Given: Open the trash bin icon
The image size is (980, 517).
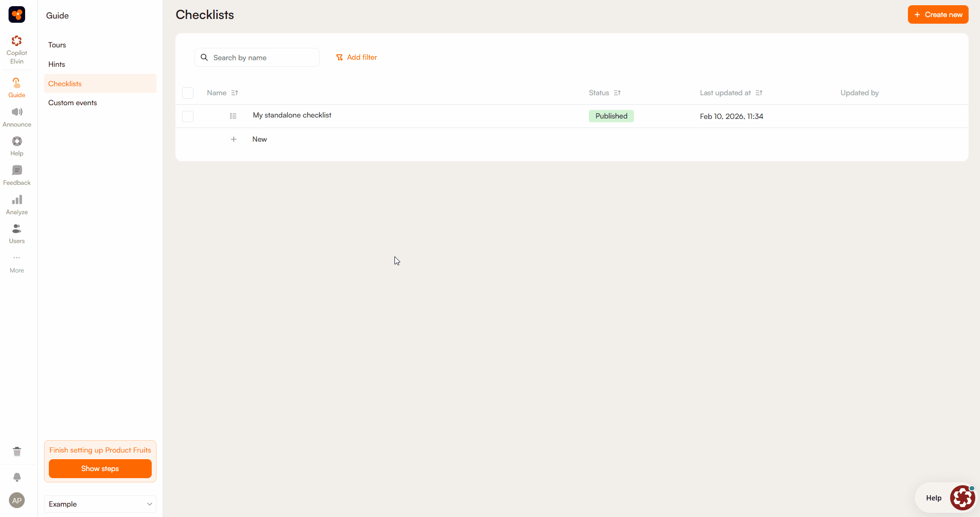Looking at the screenshot, I should point(17,451).
